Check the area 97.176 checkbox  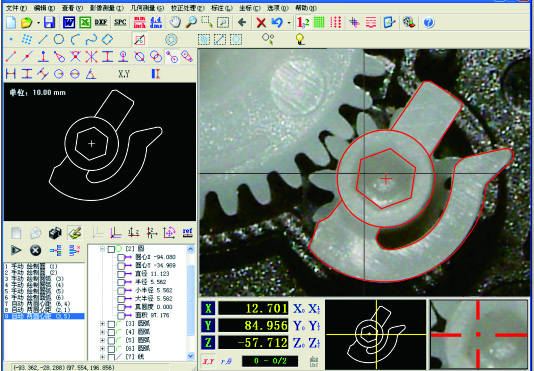pos(121,315)
